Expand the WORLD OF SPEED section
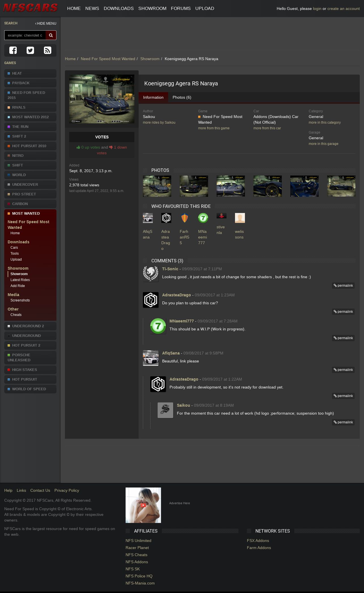The image size is (364, 593). click(x=30, y=389)
